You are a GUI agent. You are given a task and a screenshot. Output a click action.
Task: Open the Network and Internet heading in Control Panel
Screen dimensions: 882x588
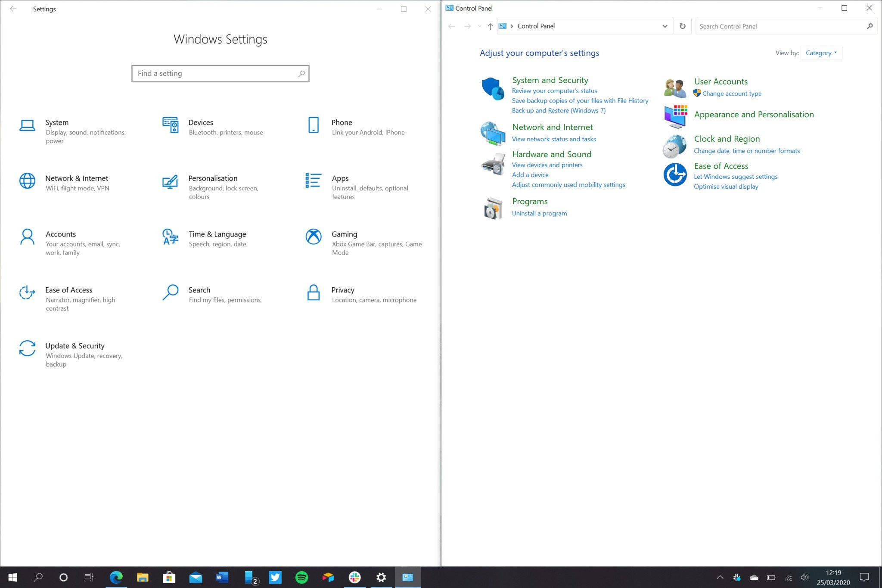coord(553,127)
